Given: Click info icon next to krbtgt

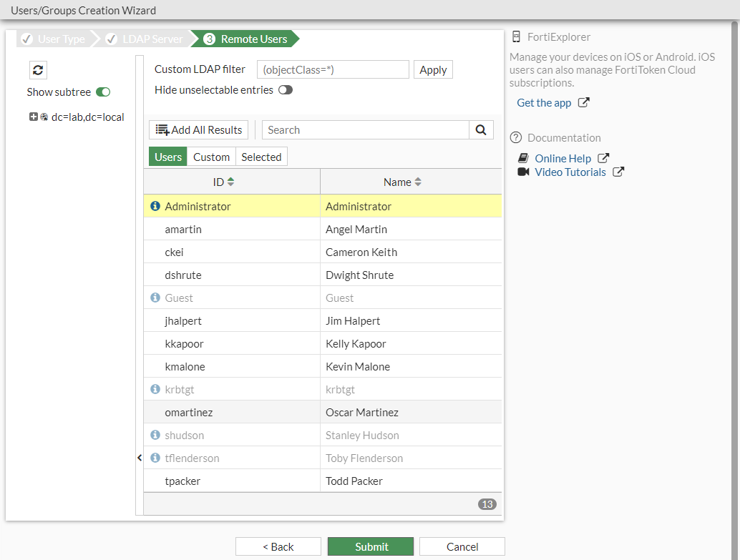Looking at the screenshot, I should (155, 390).
